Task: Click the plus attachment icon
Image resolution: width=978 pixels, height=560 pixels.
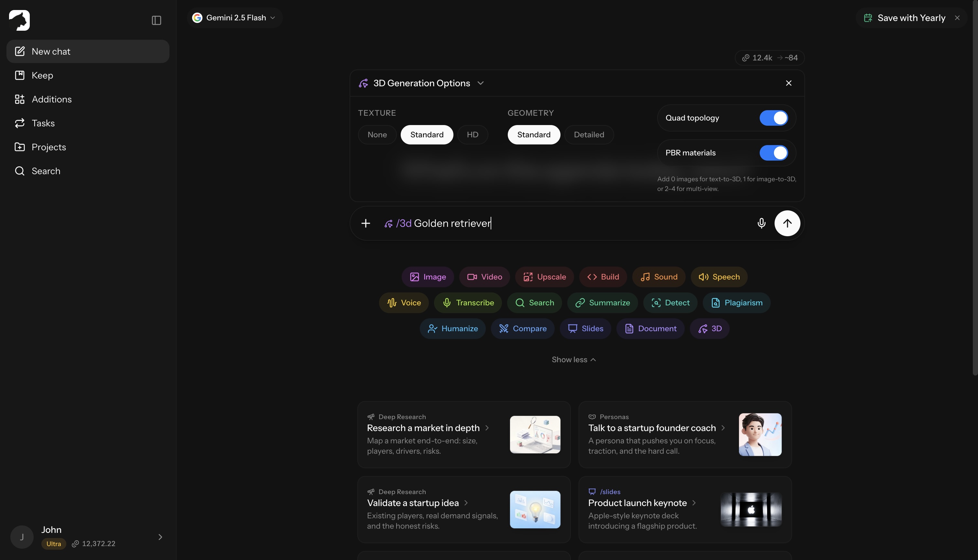Action: tap(366, 224)
